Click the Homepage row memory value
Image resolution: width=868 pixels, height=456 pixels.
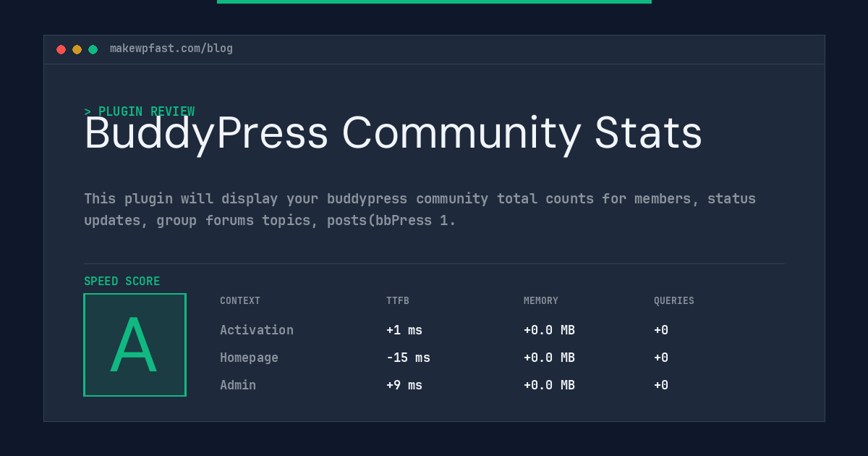point(549,358)
